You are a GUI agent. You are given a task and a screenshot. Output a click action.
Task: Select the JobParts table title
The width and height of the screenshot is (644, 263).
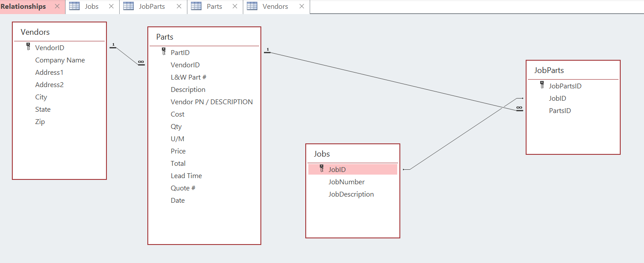[549, 70]
